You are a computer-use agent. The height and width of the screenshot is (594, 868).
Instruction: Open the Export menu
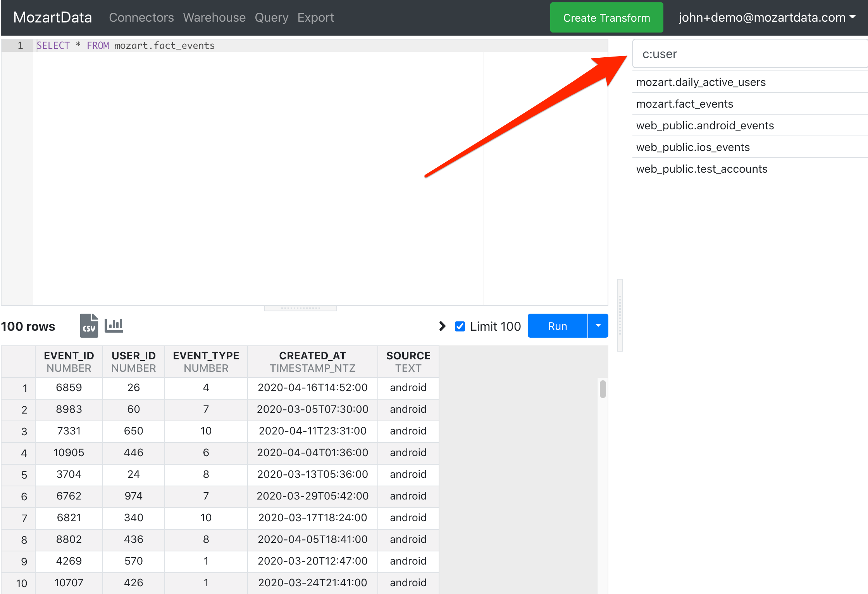[x=316, y=17]
